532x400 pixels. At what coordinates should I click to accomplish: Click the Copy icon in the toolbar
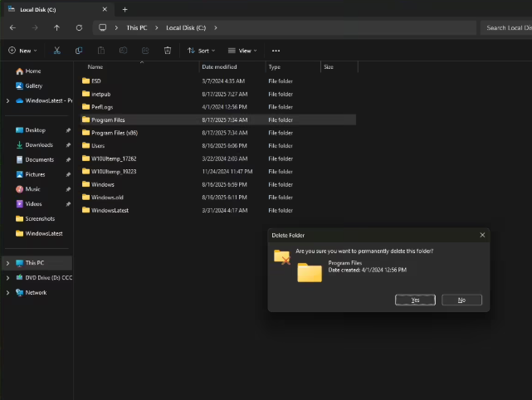coord(79,51)
